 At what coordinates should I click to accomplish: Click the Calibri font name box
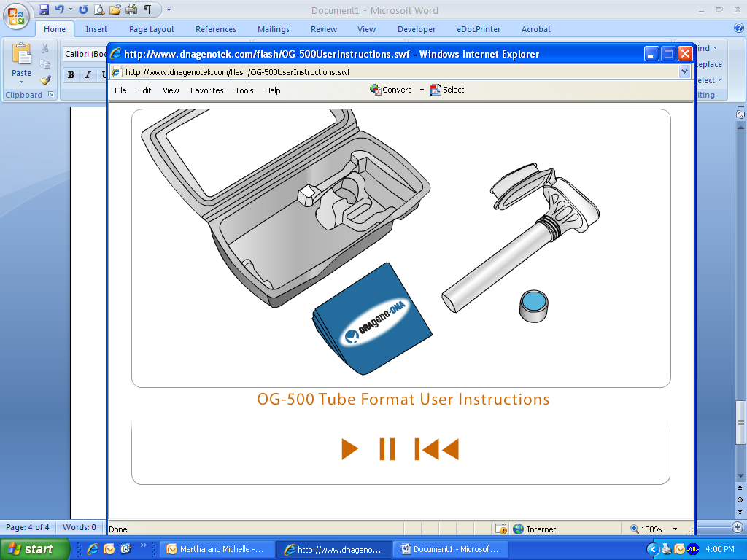coord(85,54)
